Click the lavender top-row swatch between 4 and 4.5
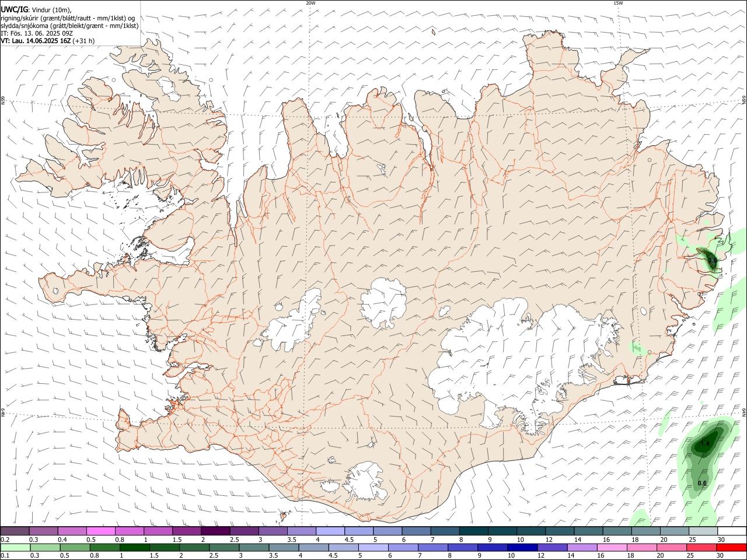The width and height of the screenshot is (747, 560). click(x=330, y=531)
